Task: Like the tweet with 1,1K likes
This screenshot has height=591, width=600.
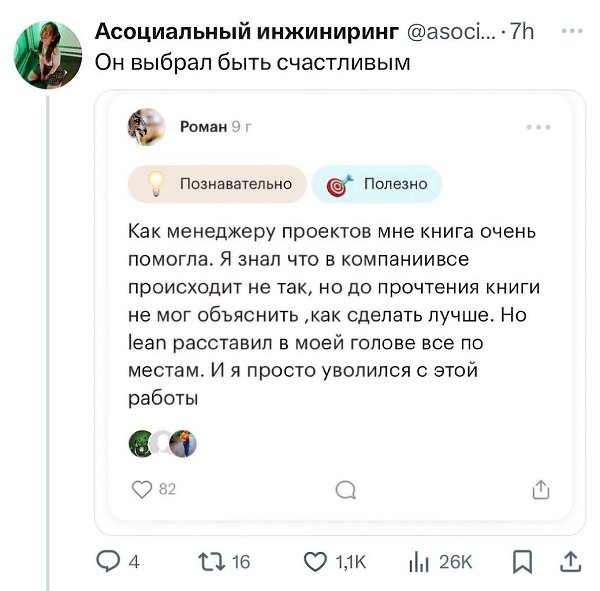Action: pyautogui.click(x=315, y=562)
